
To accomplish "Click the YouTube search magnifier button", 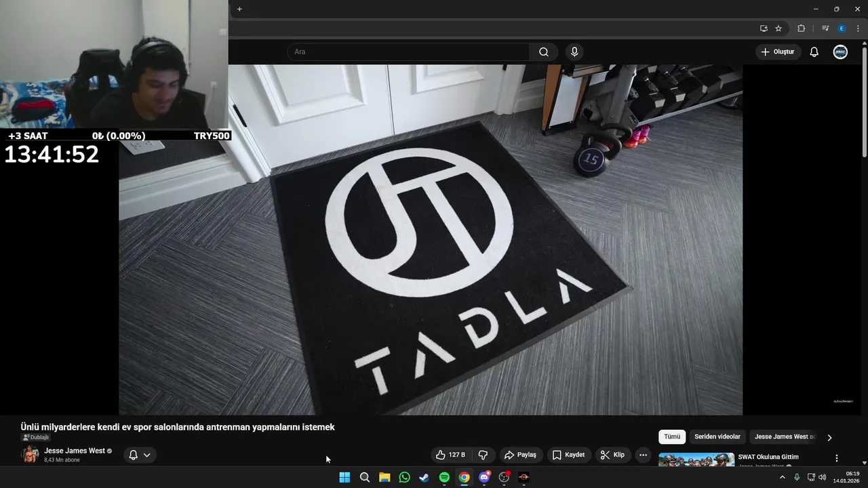I will (544, 52).
